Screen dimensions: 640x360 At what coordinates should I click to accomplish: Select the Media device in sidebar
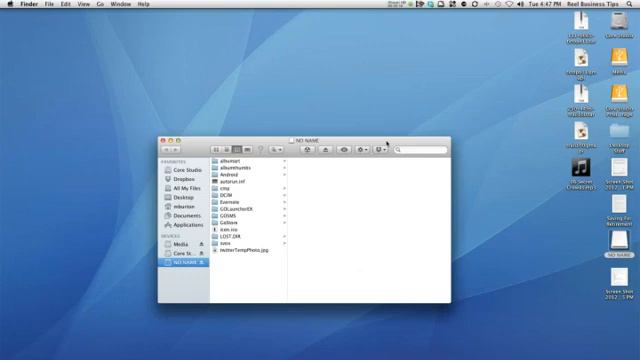pyautogui.click(x=180, y=244)
